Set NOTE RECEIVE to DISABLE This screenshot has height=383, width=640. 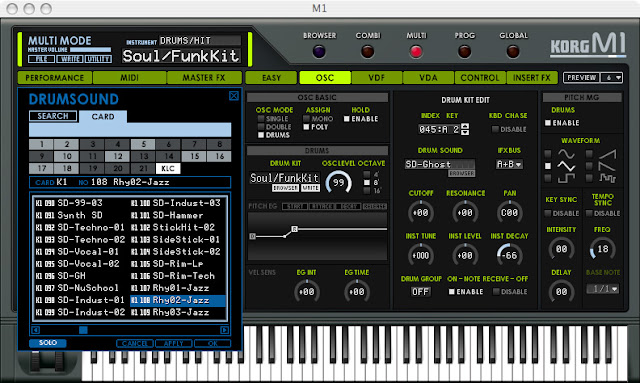(x=496, y=292)
